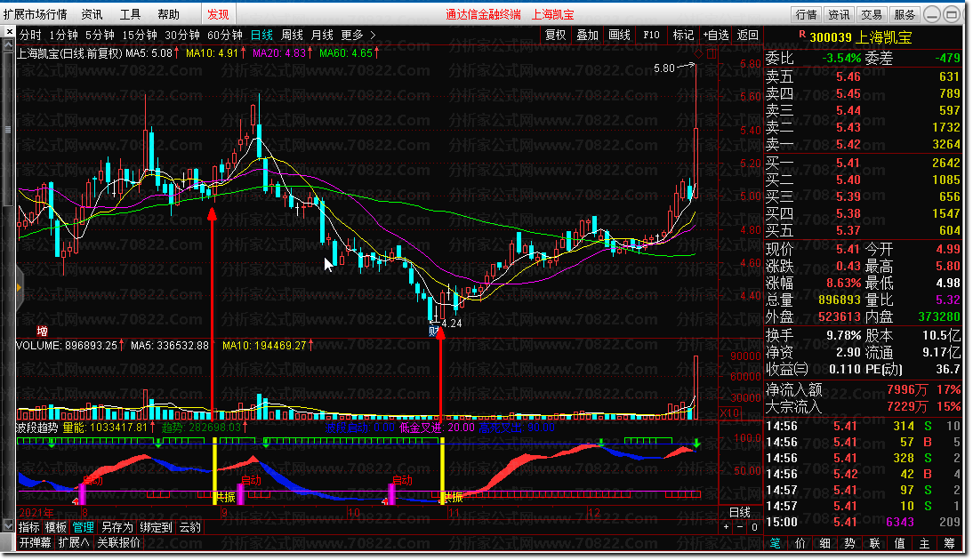Open the 资讯 menu in the menu bar
This screenshot has height=560, width=973.
[x=92, y=13]
